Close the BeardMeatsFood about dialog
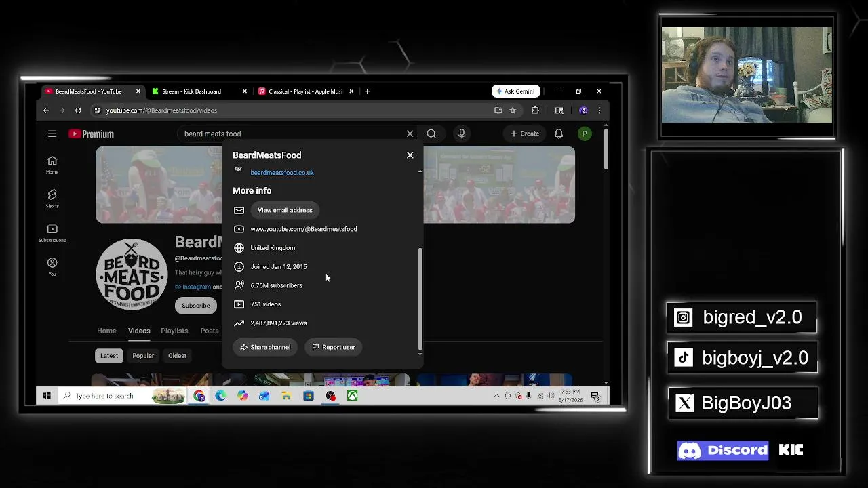This screenshot has height=488, width=868. point(410,155)
